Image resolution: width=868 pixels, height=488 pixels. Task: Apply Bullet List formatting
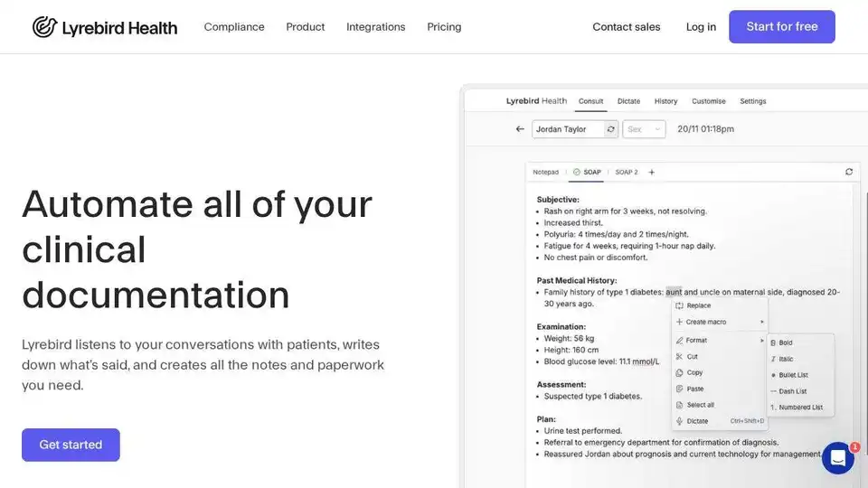click(x=800, y=374)
